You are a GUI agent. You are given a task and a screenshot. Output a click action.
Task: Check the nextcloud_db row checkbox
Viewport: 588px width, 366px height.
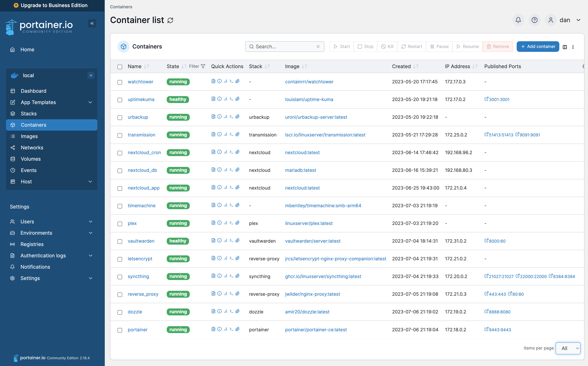[120, 171]
